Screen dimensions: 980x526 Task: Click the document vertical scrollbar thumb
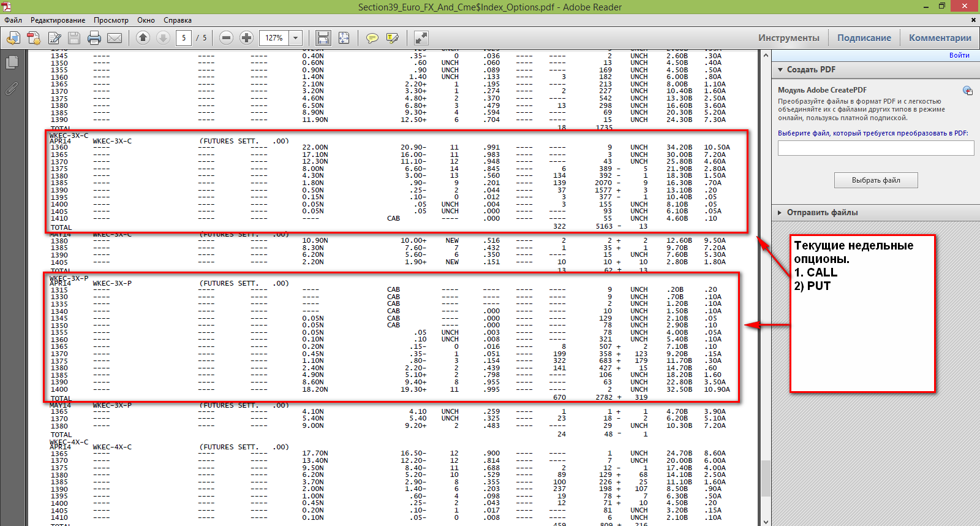click(766, 479)
